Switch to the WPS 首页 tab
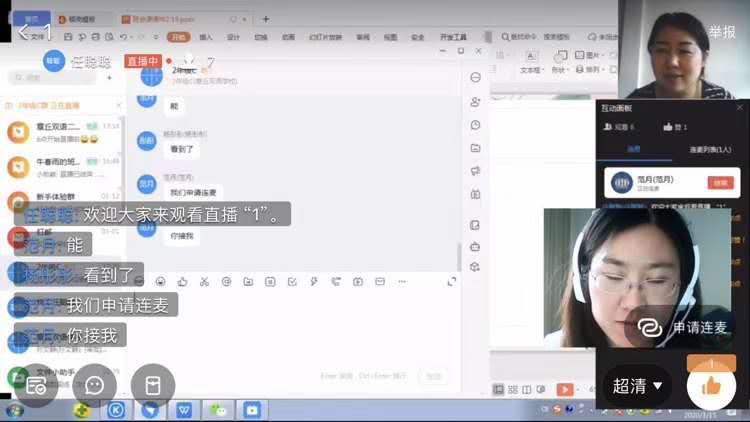The image size is (750, 422). [x=32, y=19]
